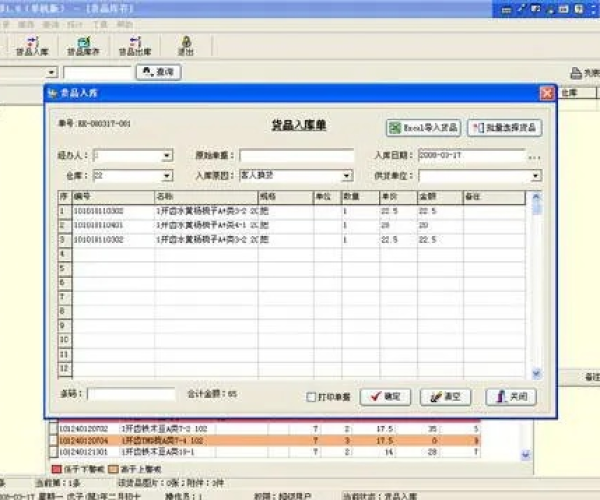Click the 货品入库 dialog title icon
The height and width of the screenshot is (500, 600).
(53, 93)
